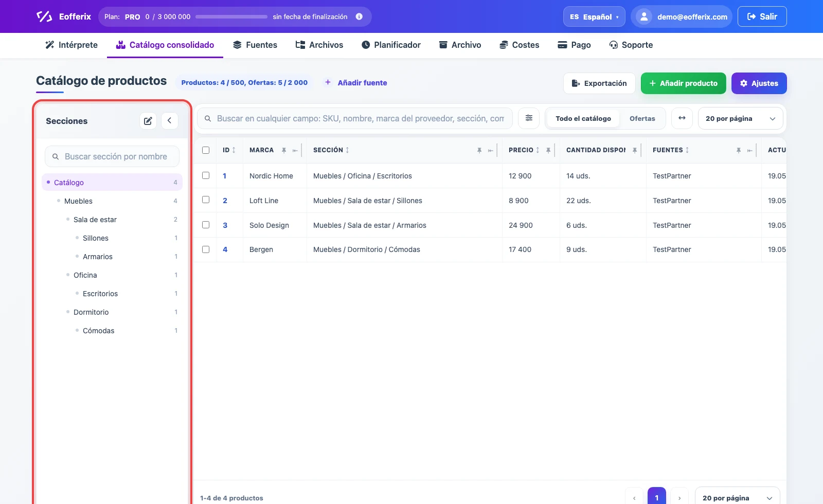Open the edit sections icon
823x504 pixels.
coord(148,121)
